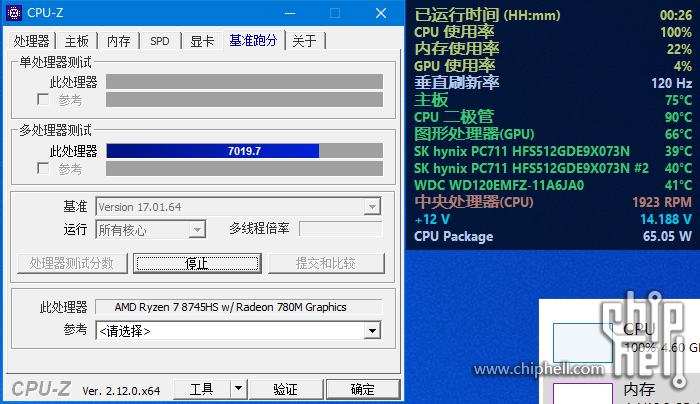Click the CPU 二极管 90°C entry
Image resolution: width=700 pixels, height=404 pixels.
point(553,117)
